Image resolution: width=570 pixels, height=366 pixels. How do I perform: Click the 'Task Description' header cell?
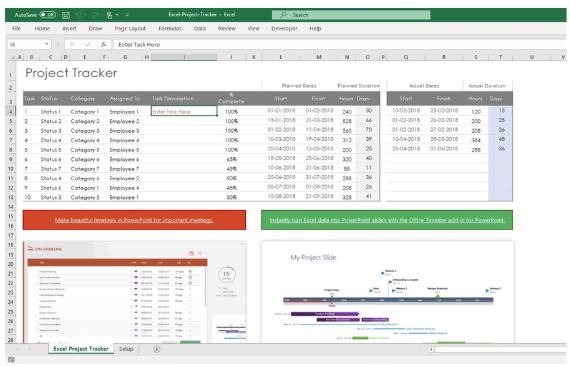coord(173,98)
